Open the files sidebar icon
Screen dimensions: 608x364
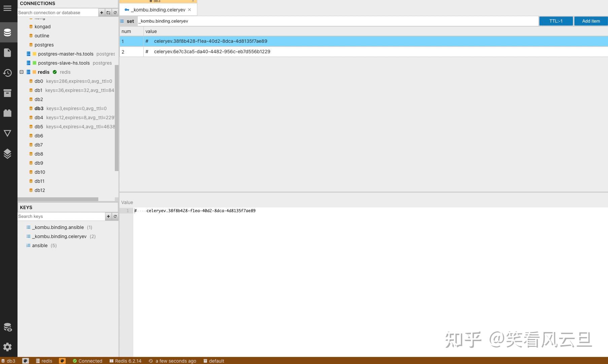click(7, 53)
